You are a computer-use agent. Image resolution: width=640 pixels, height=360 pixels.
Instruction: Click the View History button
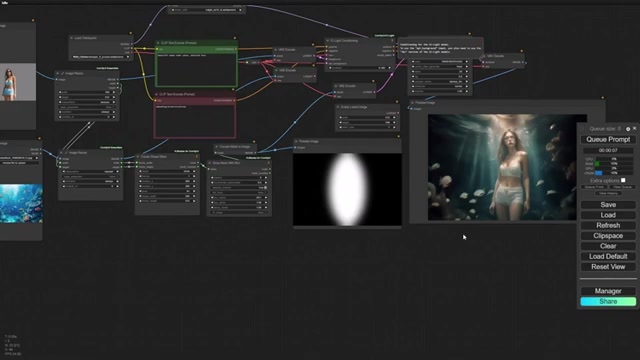pos(608,193)
